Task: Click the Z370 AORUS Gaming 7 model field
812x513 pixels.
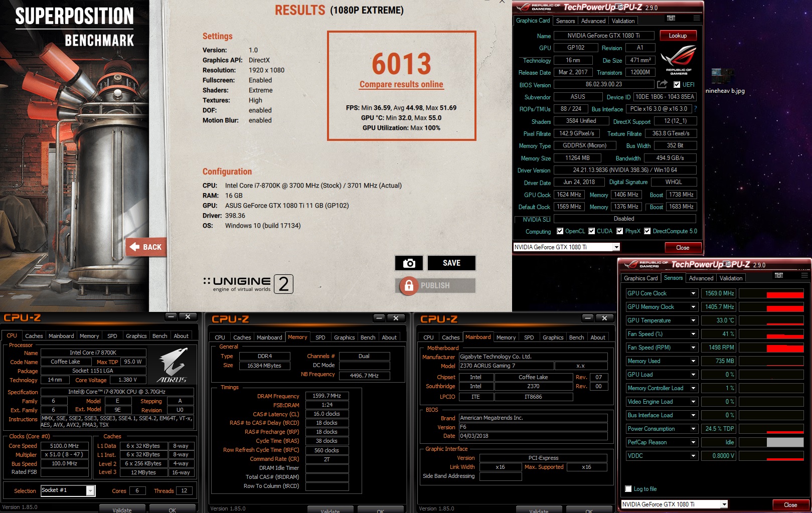Action: pos(507,366)
